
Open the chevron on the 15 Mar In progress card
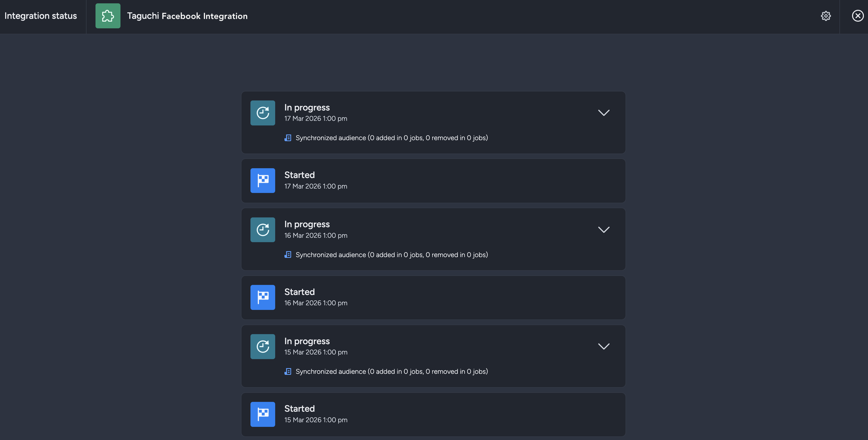pos(603,346)
